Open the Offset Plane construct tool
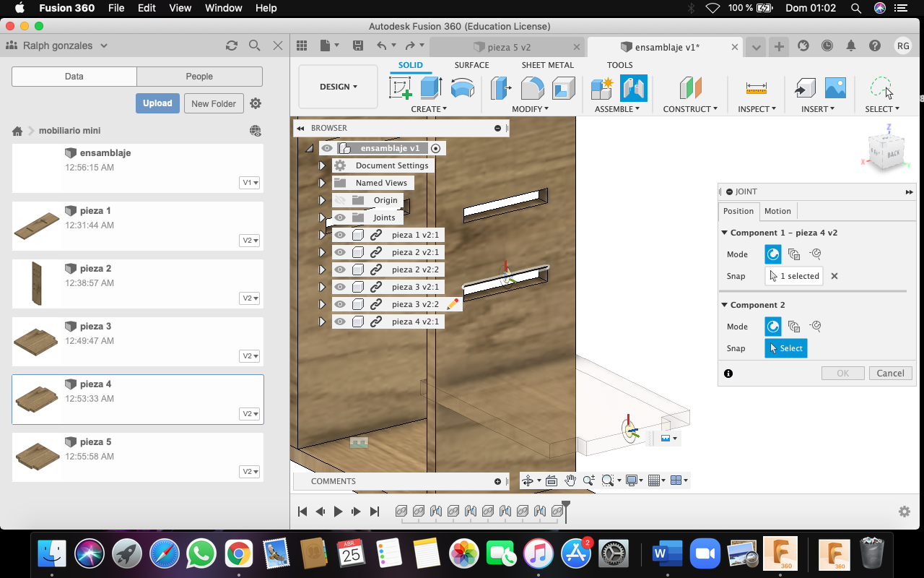This screenshot has height=578, width=924. point(690,88)
